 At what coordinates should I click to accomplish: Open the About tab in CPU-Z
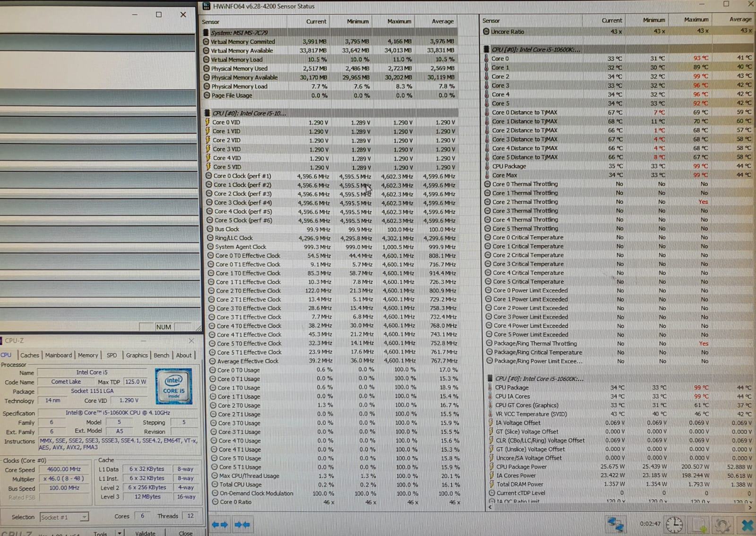pyautogui.click(x=184, y=355)
